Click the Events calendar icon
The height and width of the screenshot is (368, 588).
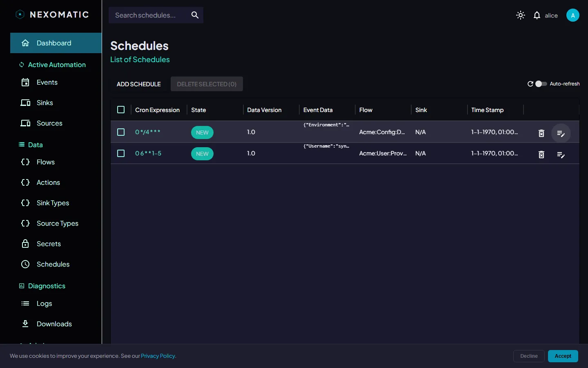25,82
